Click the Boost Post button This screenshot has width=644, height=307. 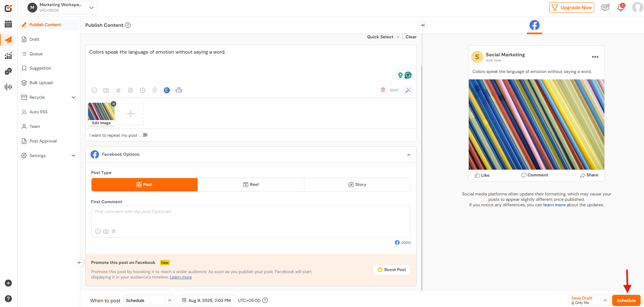[391, 270]
